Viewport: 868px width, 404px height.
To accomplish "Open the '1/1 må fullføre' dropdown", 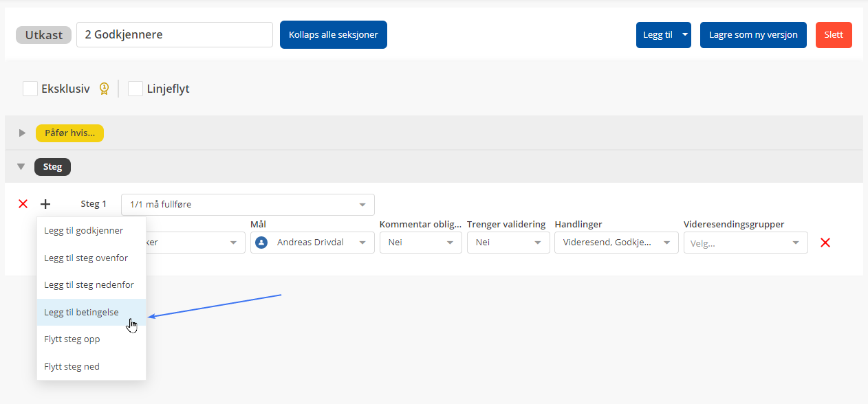I will click(248, 205).
